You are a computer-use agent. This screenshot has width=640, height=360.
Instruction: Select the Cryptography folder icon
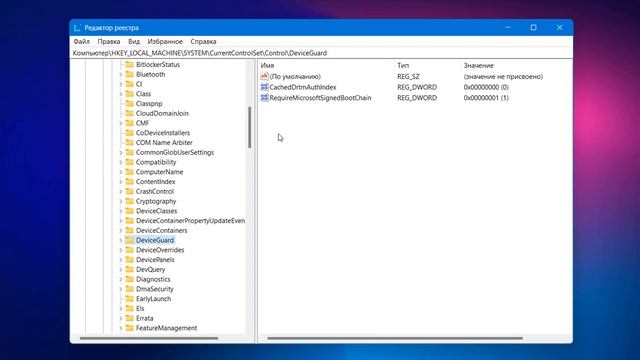[130, 201]
